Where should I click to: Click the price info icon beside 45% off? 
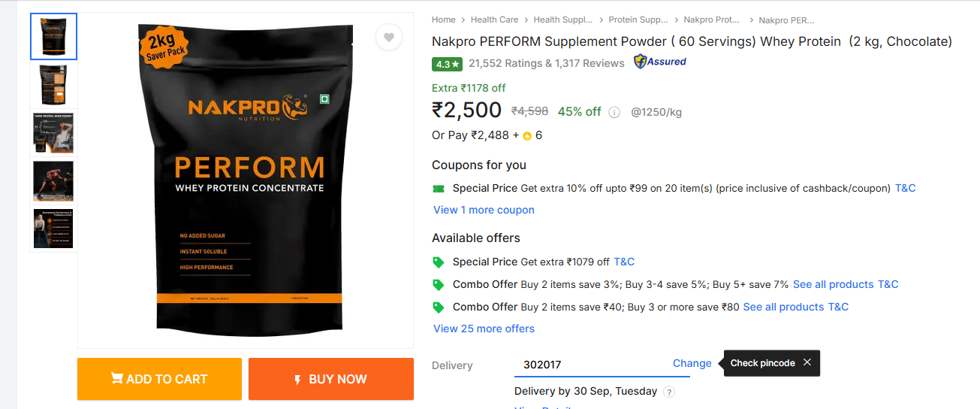(x=614, y=112)
